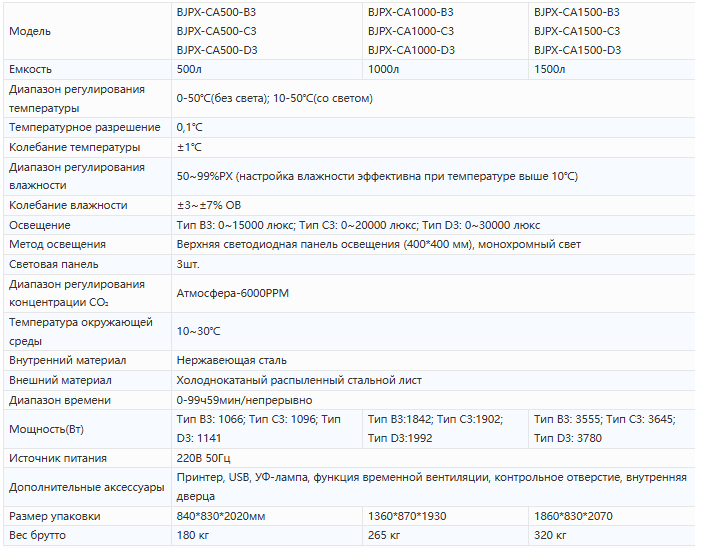
Task: Select the 500л capacity cell
Action: [x=267, y=70]
